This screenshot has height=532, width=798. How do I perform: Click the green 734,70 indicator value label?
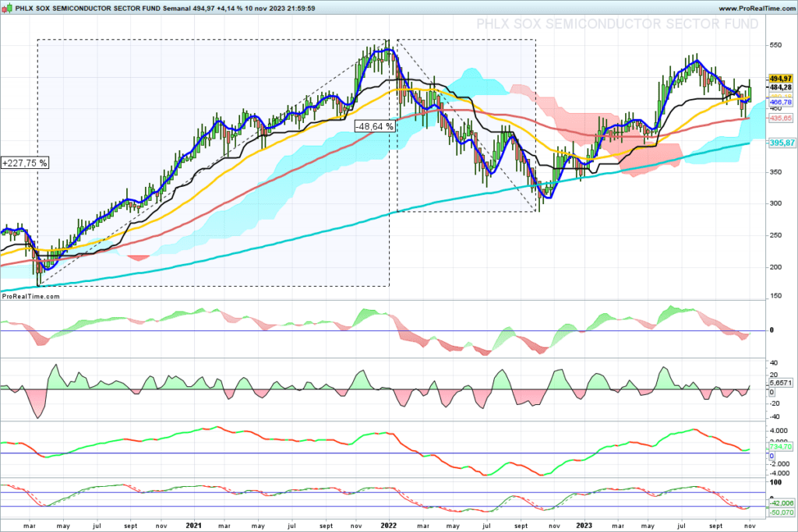pyautogui.click(x=780, y=446)
